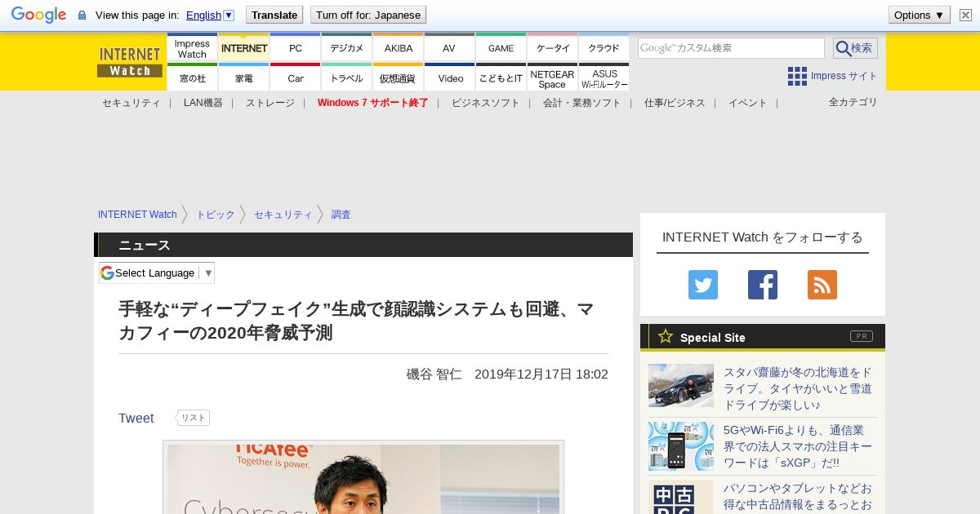Viewport: 980px width, 514px height.
Task: Open the スタバ齋藤 Hokkaido drive article
Action: click(x=798, y=388)
